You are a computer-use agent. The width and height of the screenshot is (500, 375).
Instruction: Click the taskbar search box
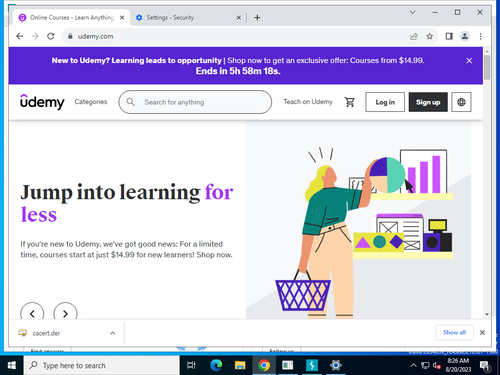102,365
